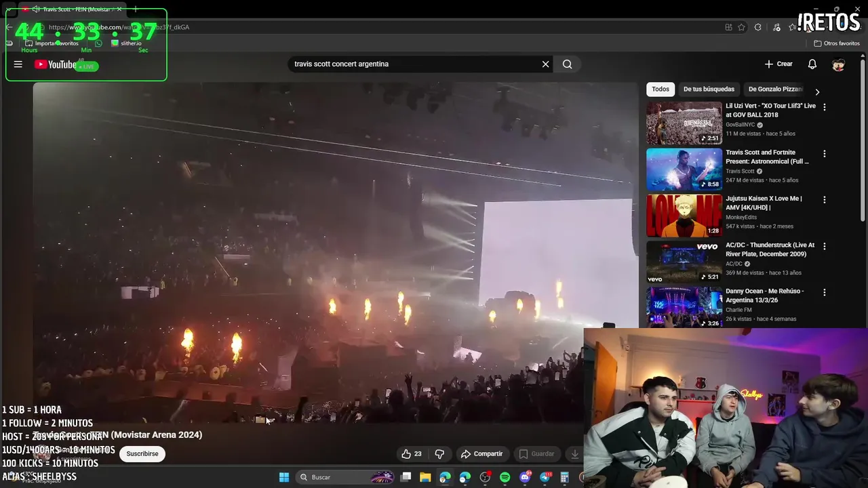Open Jujutsu Kaisen X Love Me title

tap(764, 203)
